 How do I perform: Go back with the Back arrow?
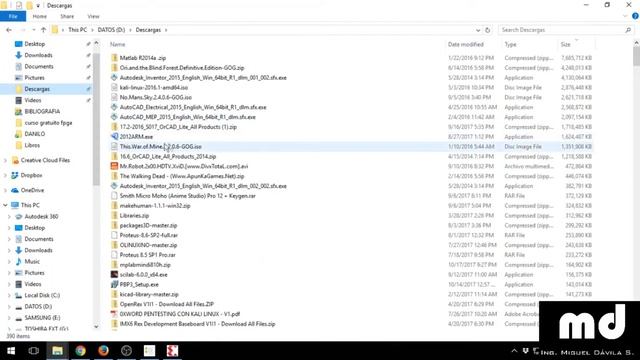9,30
